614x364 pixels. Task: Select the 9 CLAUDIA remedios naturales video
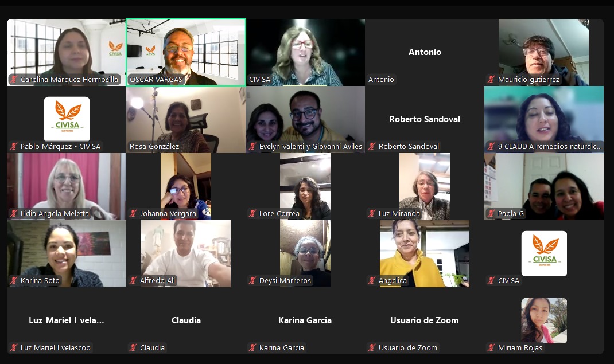point(544,120)
